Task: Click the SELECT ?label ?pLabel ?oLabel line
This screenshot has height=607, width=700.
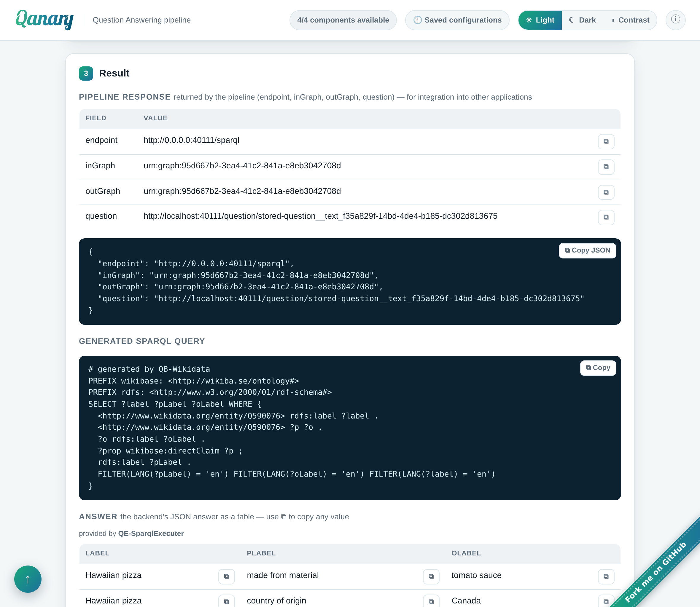Action: (x=175, y=404)
